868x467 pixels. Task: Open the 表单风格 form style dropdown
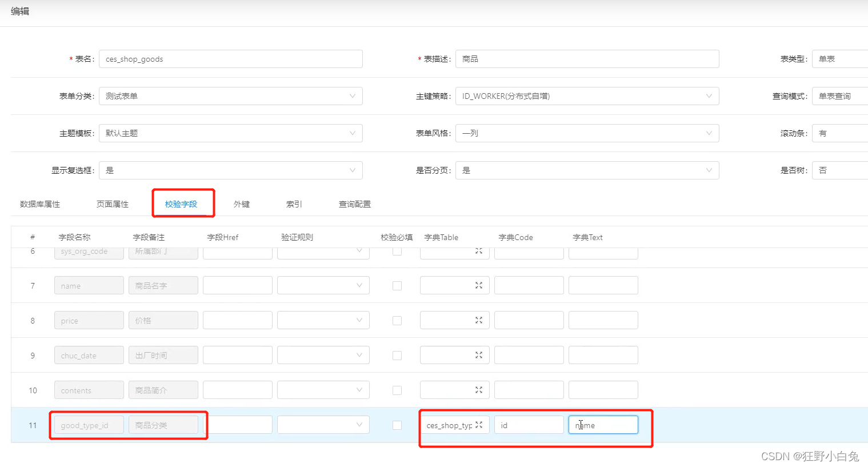(587, 133)
